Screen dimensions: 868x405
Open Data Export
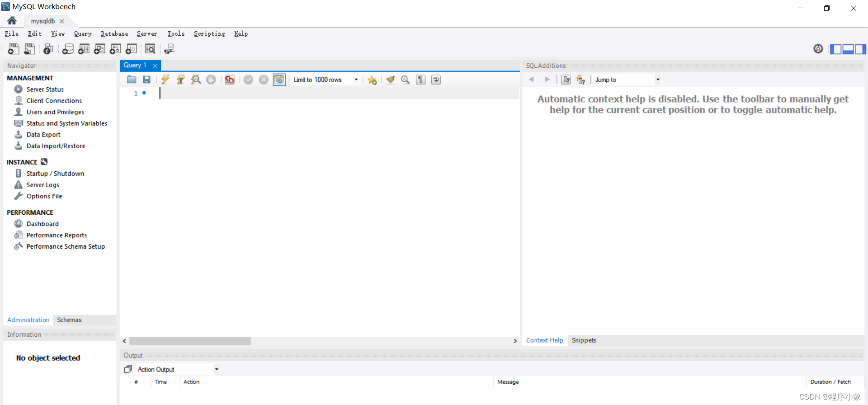(x=43, y=135)
